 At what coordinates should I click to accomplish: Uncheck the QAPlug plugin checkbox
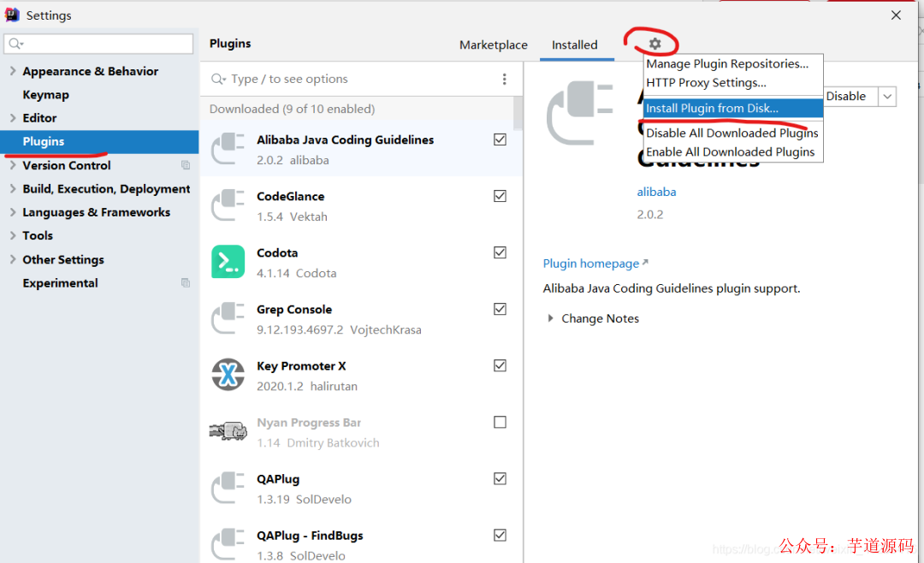coord(500,478)
